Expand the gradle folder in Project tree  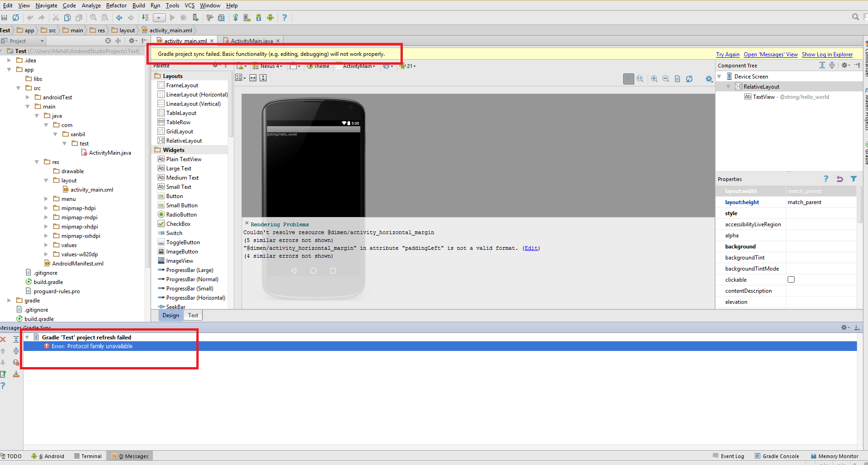pyautogui.click(x=9, y=300)
